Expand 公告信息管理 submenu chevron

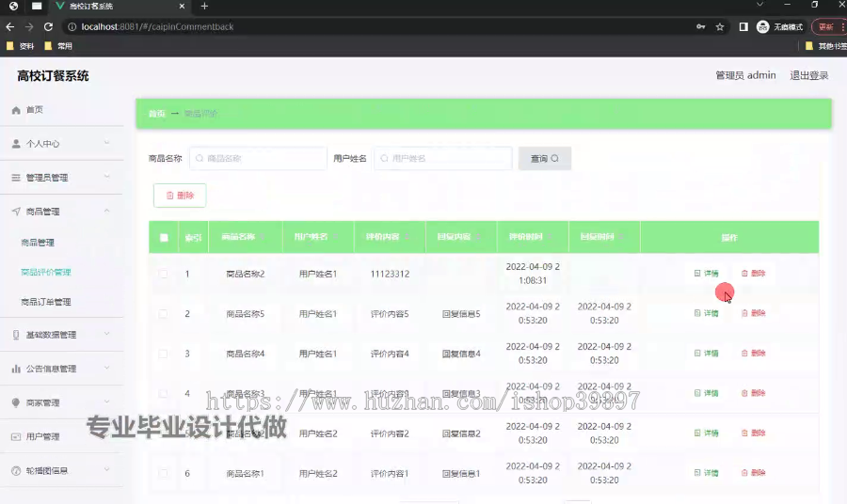point(106,368)
